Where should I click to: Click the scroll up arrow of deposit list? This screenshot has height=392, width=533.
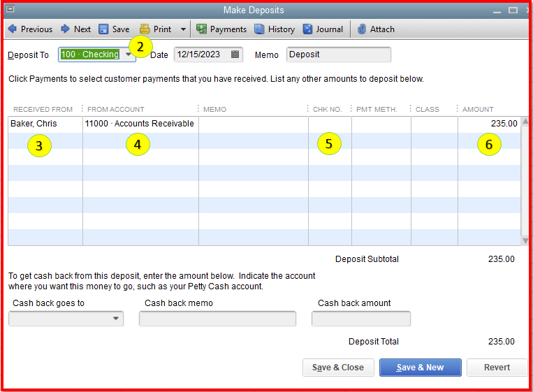tap(525, 121)
